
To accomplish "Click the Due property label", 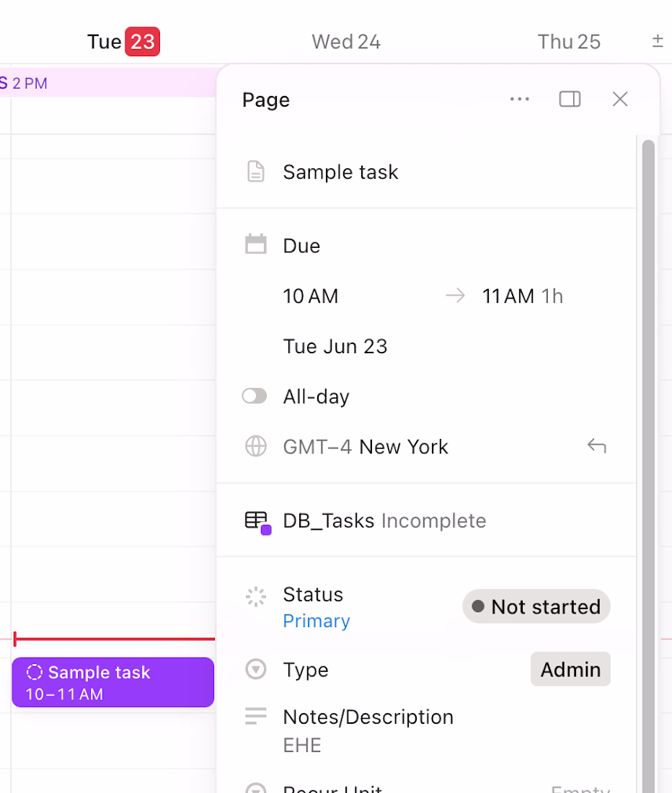I will [301, 246].
